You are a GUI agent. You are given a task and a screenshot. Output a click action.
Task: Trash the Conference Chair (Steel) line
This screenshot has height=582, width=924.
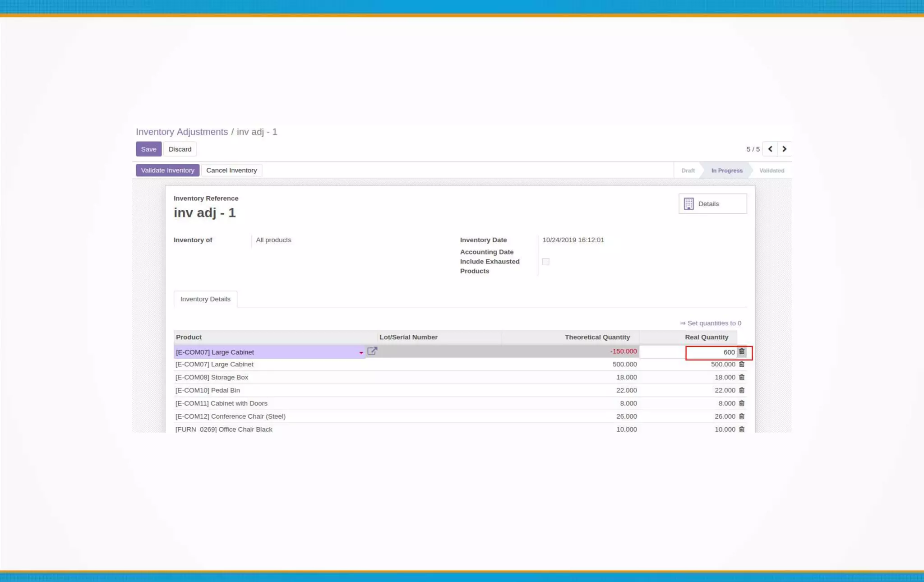pyautogui.click(x=742, y=416)
